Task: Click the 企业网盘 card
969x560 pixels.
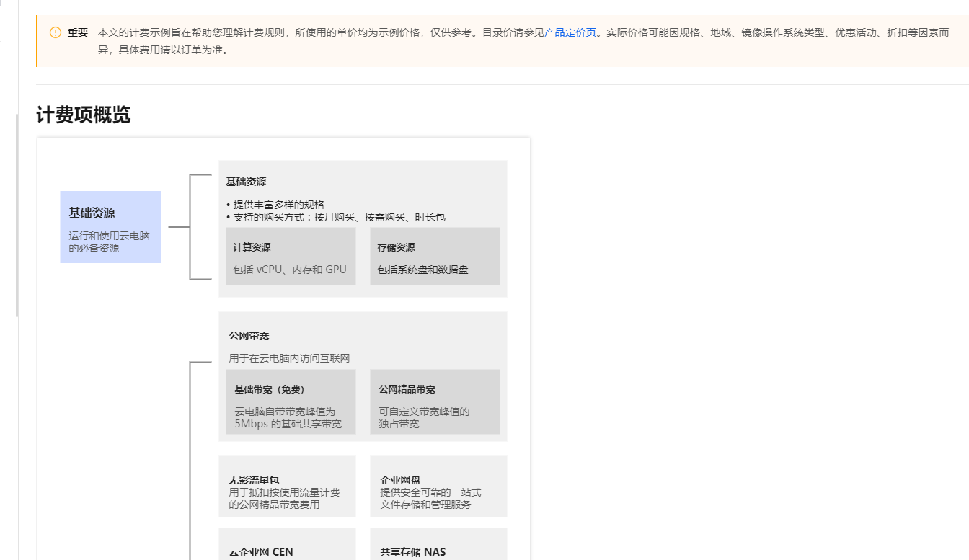Action: pos(438,486)
